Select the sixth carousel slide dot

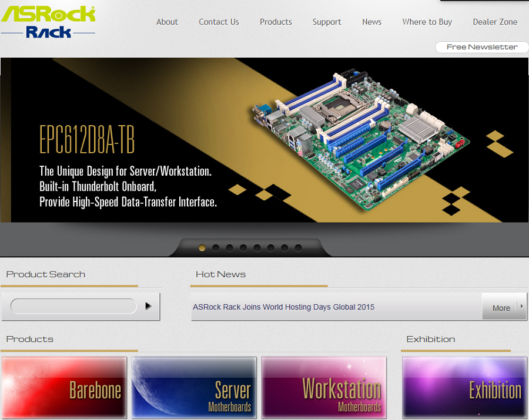270,248
